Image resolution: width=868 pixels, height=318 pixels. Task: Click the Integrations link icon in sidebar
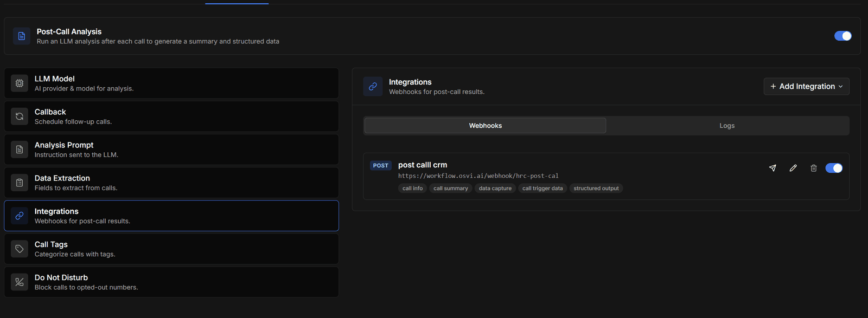tap(20, 216)
